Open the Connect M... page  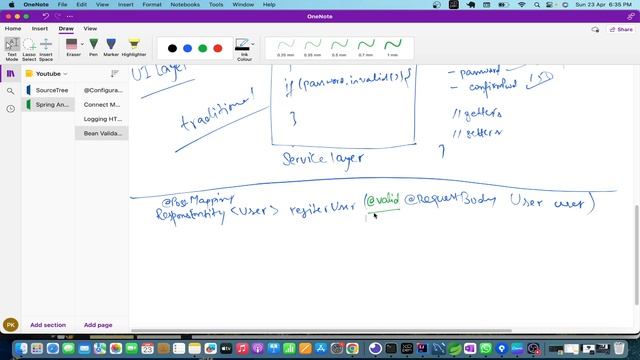(x=102, y=104)
